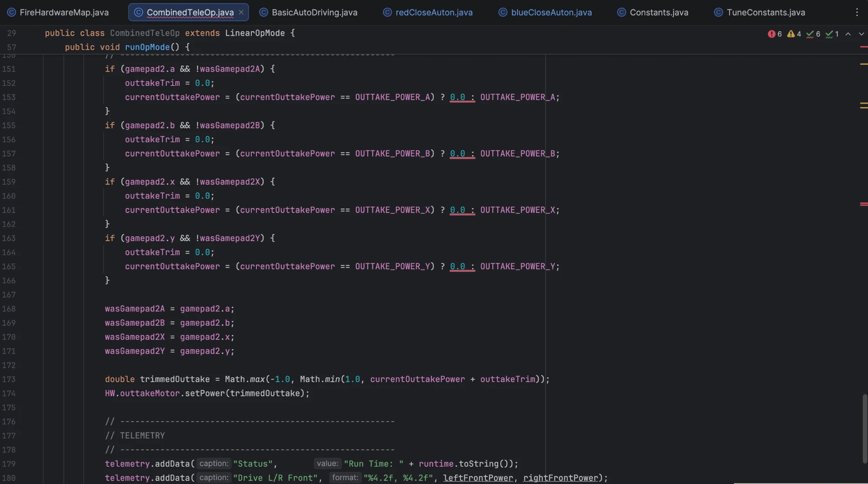Image resolution: width=868 pixels, height=484 pixels.
Task: Click the underlined 'rightFrontPower' argument
Action: coord(561,478)
